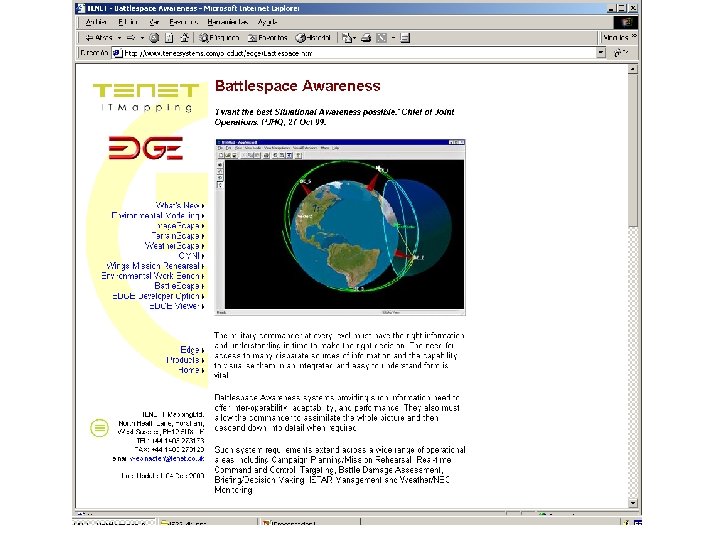Open the Herramientas menu
This screenshot has width=720, height=540.
click(x=227, y=22)
